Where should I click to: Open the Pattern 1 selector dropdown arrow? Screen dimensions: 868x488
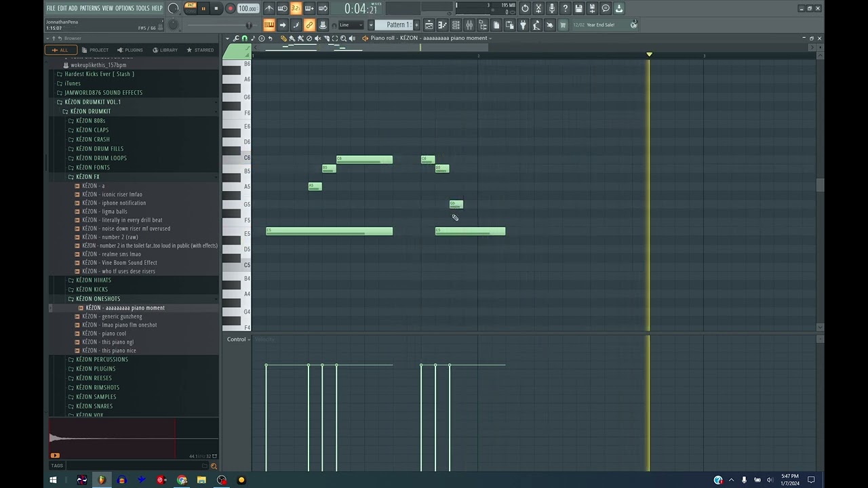pyautogui.click(x=370, y=24)
